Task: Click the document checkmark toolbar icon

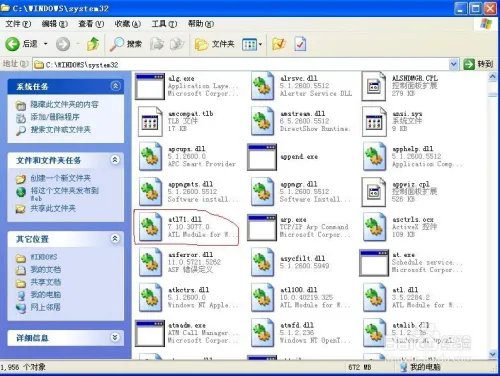Action: pyautogui.click(x=300, y=44)
